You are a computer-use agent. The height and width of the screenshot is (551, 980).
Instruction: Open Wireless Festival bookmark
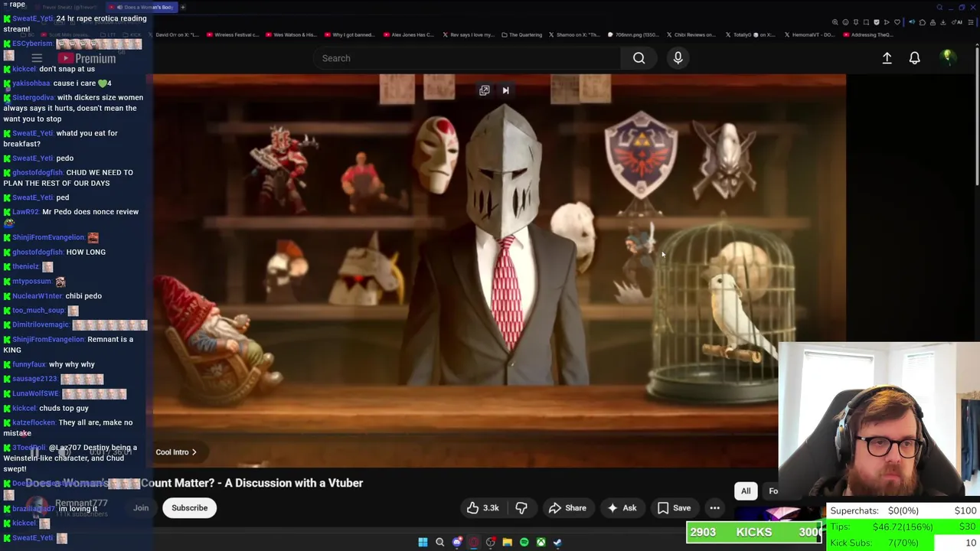point(234,34)
